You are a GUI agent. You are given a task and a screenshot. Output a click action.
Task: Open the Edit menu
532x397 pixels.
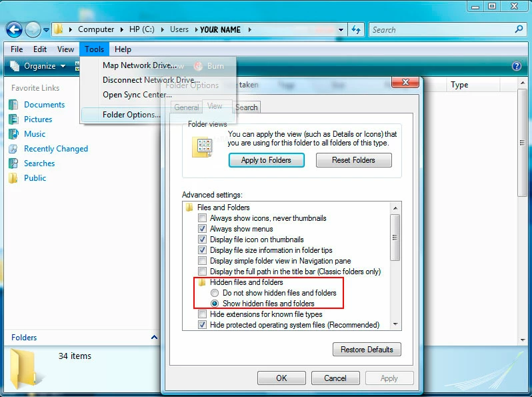40,49
